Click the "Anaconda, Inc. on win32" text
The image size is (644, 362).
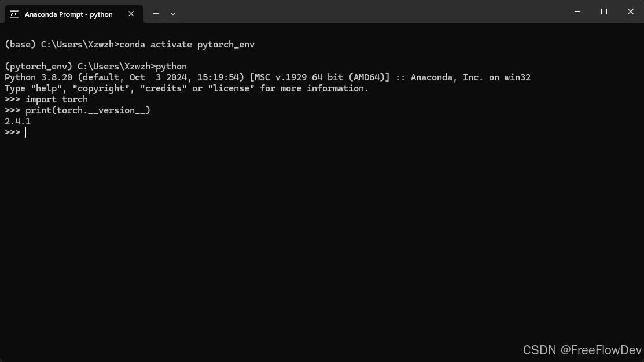point(470,77)
